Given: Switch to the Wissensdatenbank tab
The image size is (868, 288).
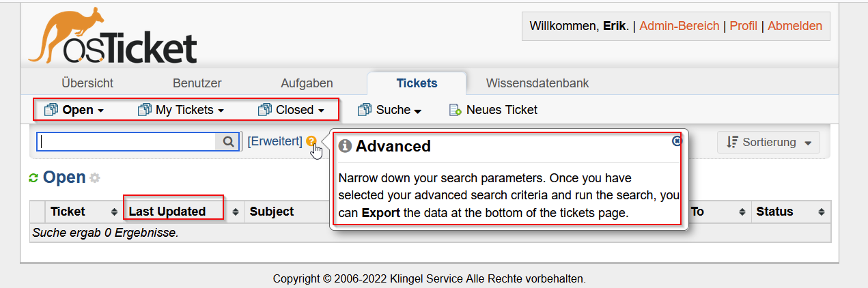Looking at the screenshot, I should (x=537, y=83).
